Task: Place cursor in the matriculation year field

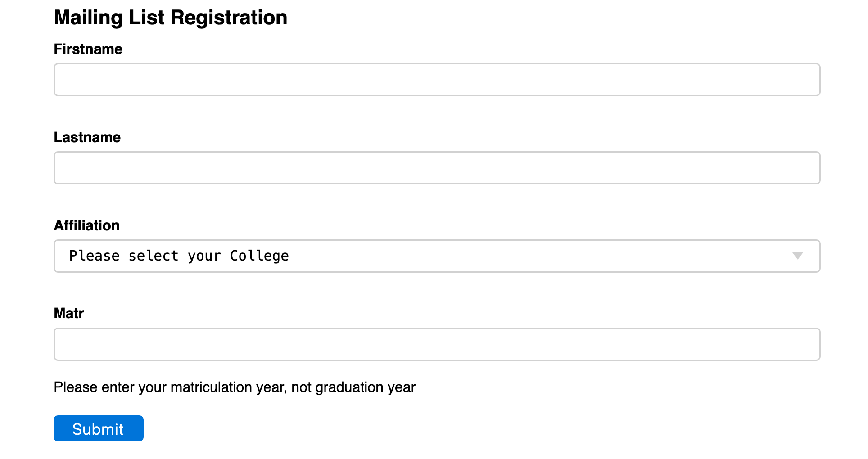Action: tap(437, 344)
